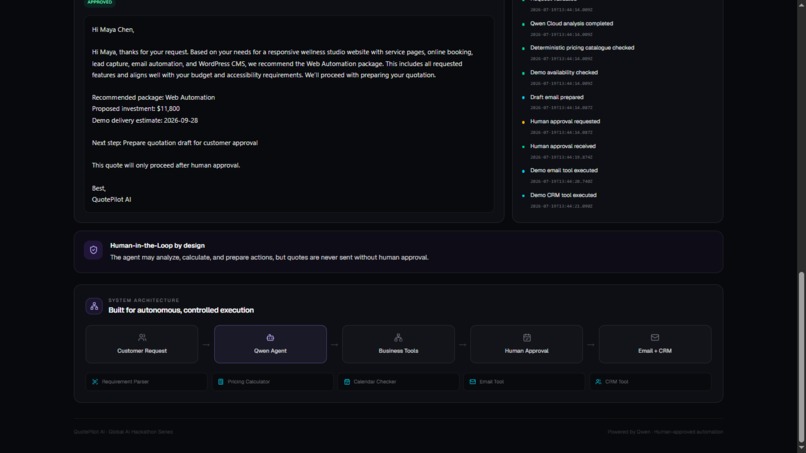This screenshot has width=806, height=453.
Task: Click the Email Tool chip icon
Action: [x=473, y=382]
